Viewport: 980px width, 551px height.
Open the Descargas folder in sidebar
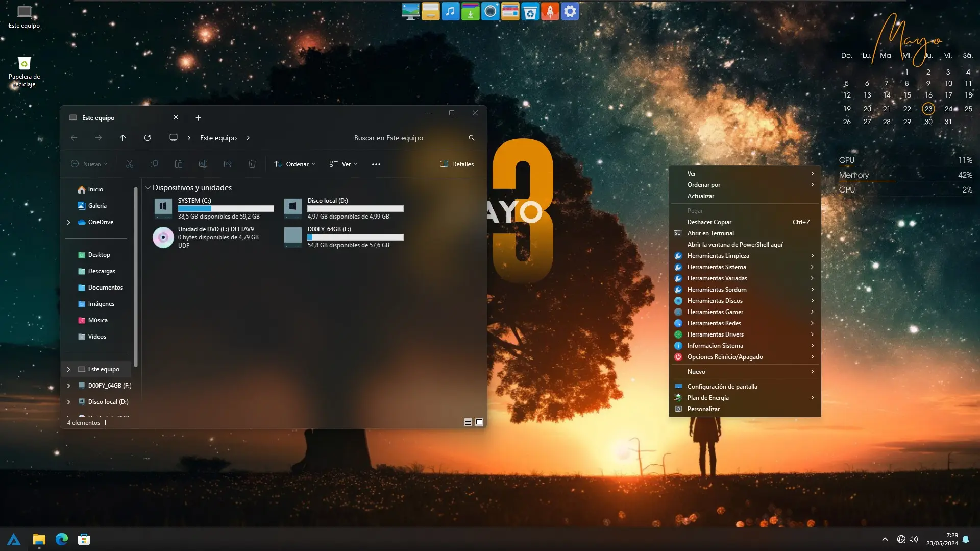tap(102, 271)
